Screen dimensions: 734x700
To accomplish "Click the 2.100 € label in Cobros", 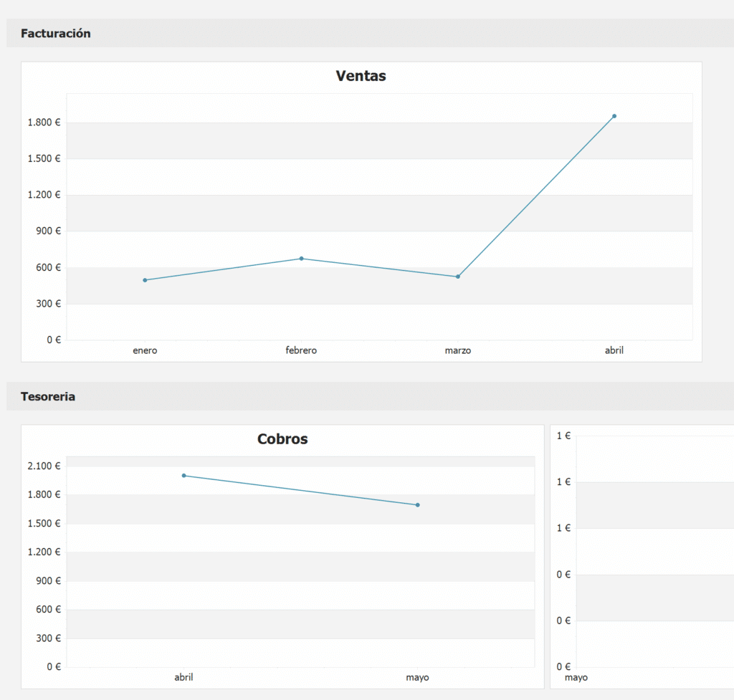I will 44,466.
